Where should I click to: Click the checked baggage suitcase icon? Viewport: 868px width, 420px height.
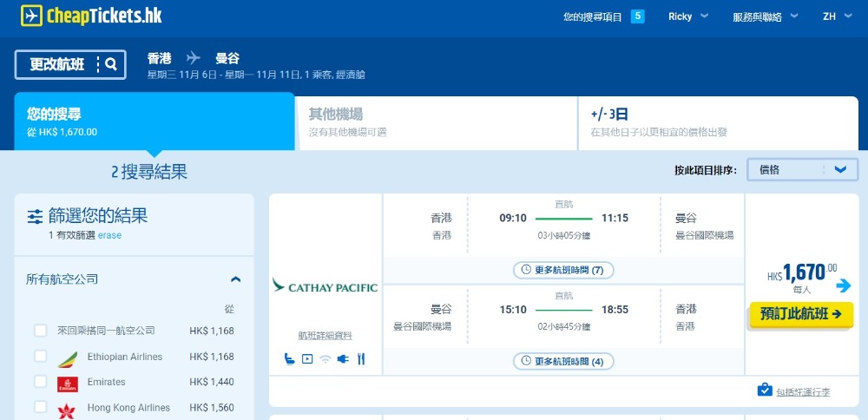[x=764, y=390]
